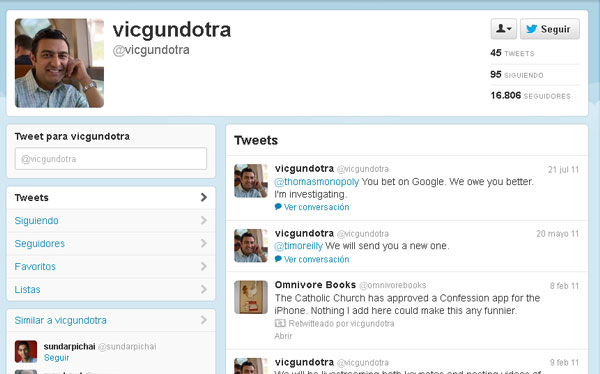This screenshot has width=600, height=374.
Task: Click Abrir under the Omnivore Books tweet
Action: pyautogui.click(x=283, y=336)
